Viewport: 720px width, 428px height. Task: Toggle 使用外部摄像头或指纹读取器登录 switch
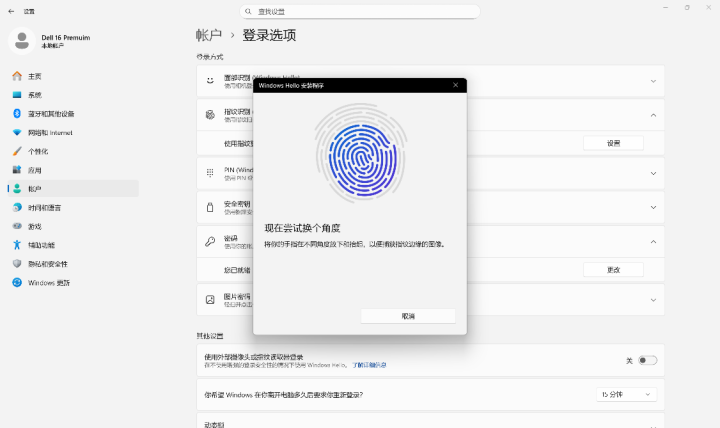coord(647,360)
